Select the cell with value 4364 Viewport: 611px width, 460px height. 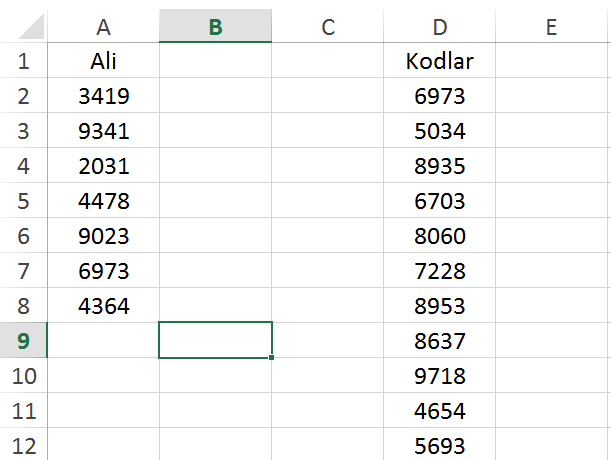tap(103, 306)
